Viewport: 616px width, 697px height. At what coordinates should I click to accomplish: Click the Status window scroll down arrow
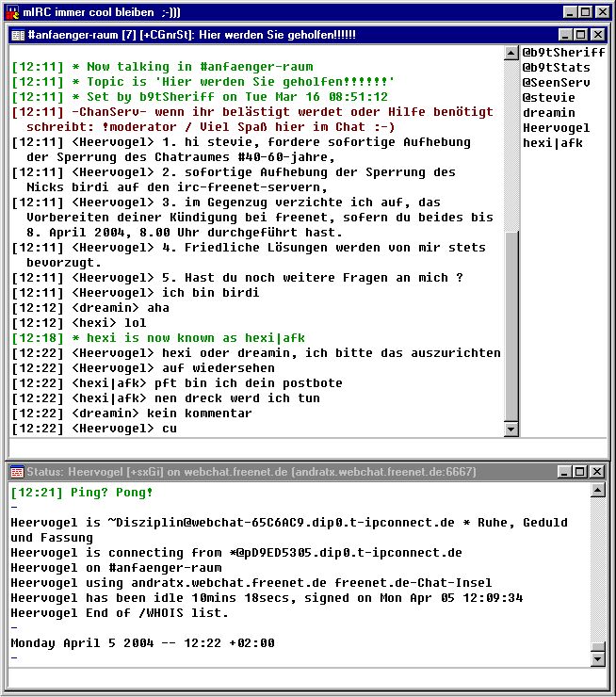click(x=598, y=659)
